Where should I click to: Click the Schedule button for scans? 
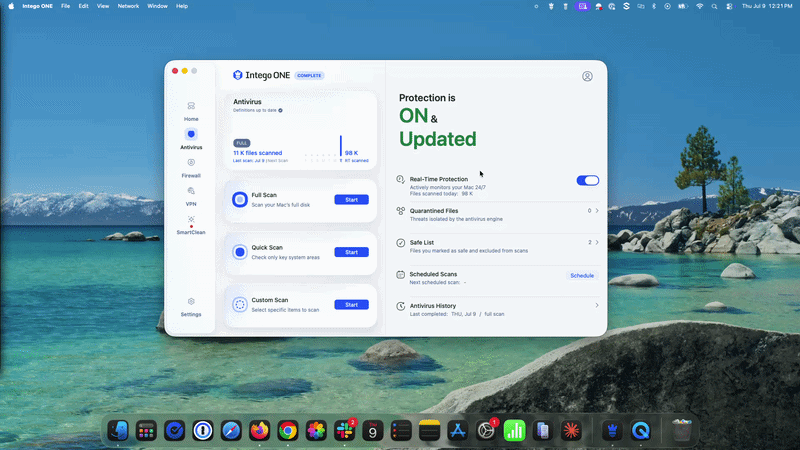click(x=582, y=276)
